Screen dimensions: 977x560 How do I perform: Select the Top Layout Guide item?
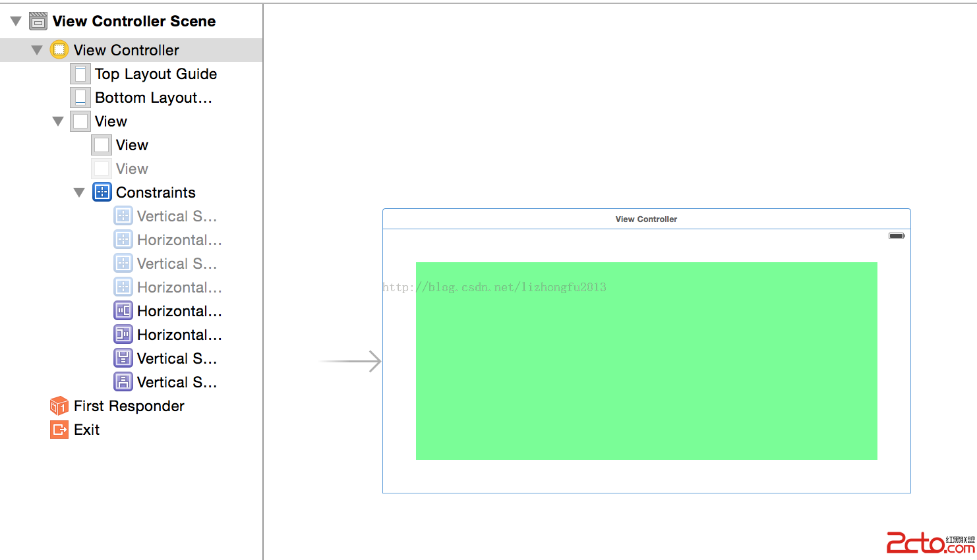pos(156,74)
